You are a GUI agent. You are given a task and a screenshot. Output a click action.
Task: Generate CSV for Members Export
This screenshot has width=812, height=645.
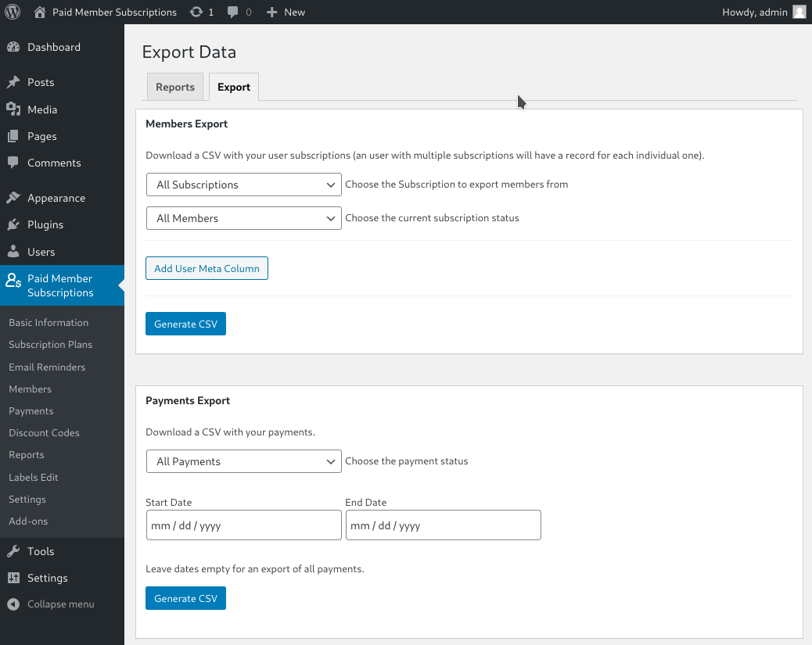pyautogui.click(x=185, y=324)
